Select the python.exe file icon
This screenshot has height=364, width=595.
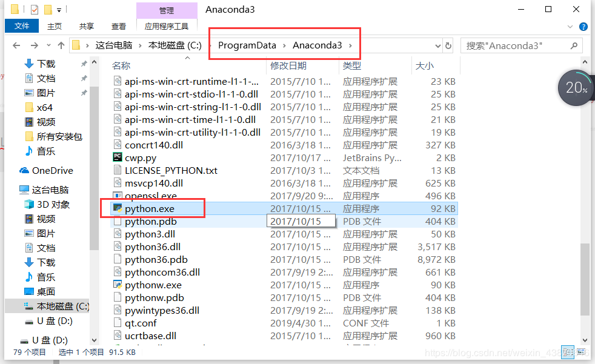click(x=117, y=208)
